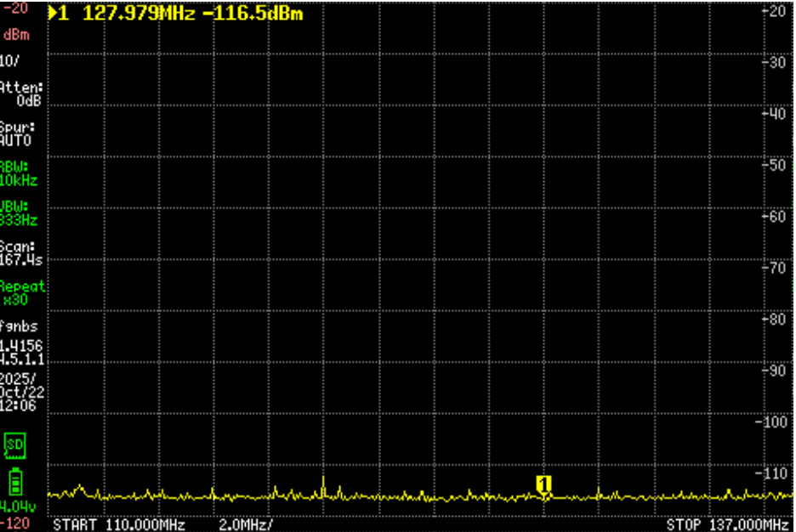The image size is (796, 532).
Task: Change the VBW 333Hz setting
Action: pos(20,213)
